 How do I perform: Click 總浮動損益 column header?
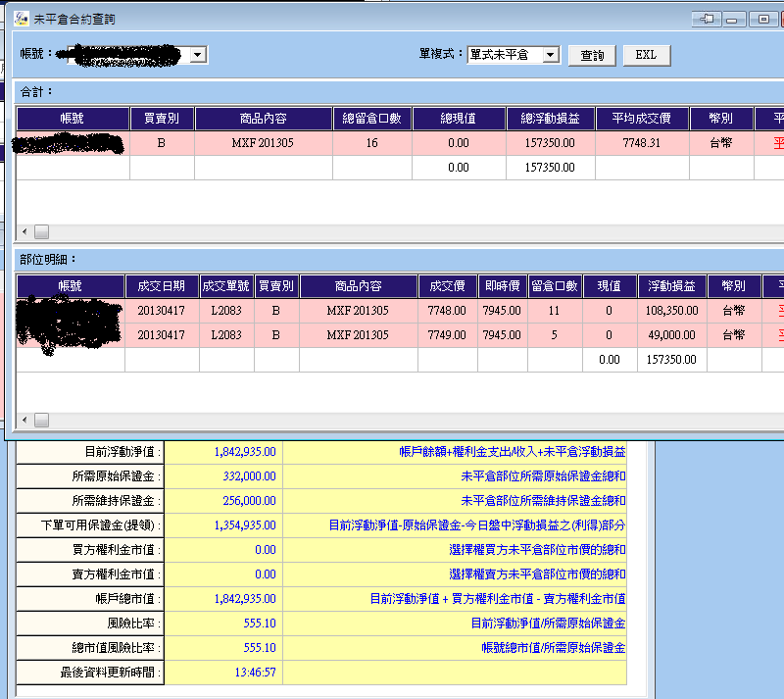[x=550, y=119]
